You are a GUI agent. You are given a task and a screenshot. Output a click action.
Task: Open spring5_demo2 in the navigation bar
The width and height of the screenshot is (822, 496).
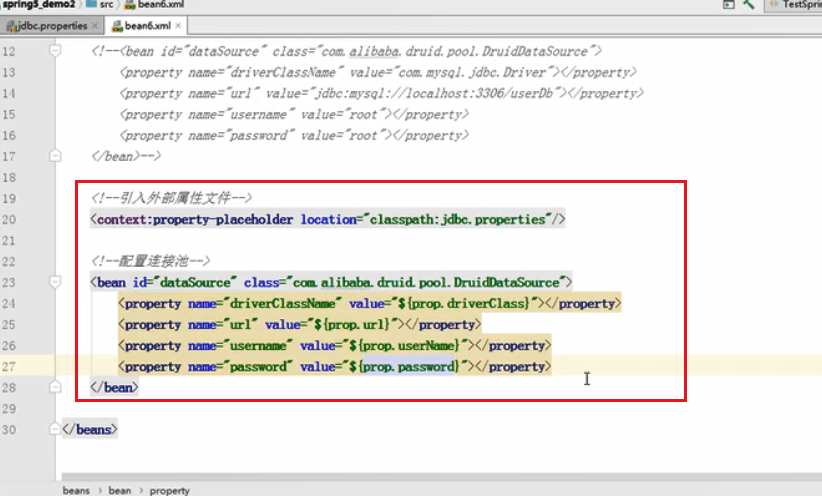pos(39,4)
